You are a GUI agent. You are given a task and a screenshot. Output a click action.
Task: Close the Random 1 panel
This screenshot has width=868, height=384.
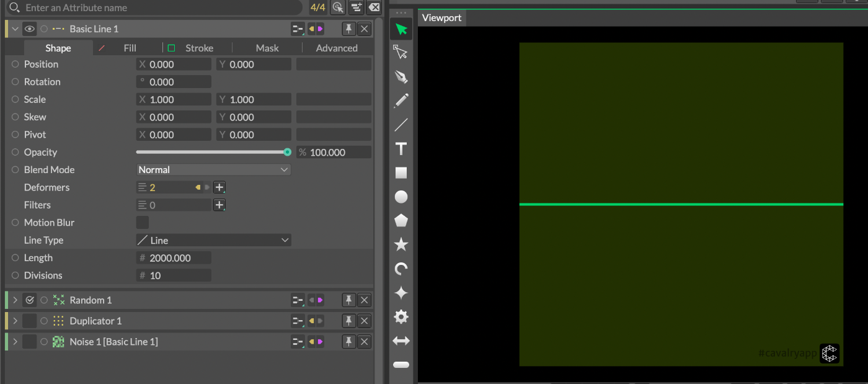[365, 300]
